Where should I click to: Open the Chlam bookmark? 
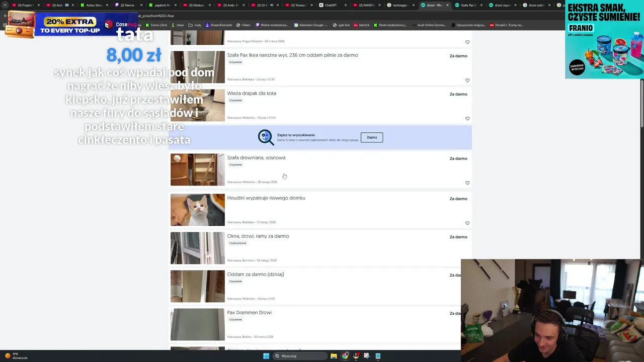click(243, 25)
